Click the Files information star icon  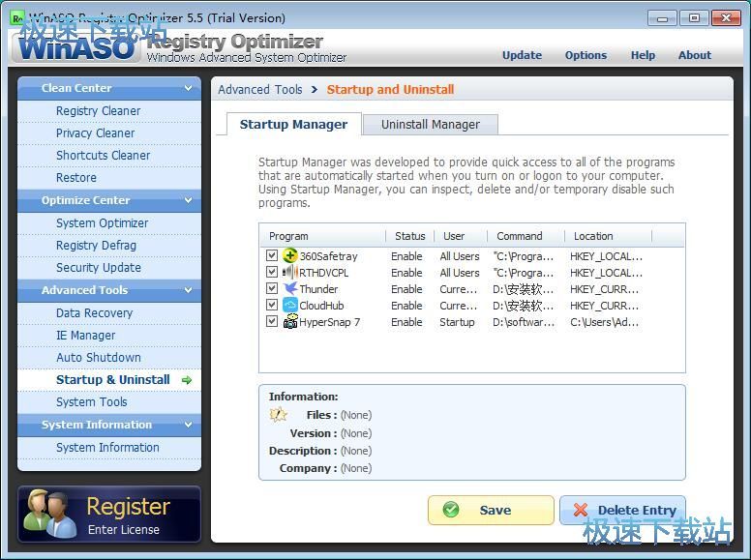[x=278, y=415]
